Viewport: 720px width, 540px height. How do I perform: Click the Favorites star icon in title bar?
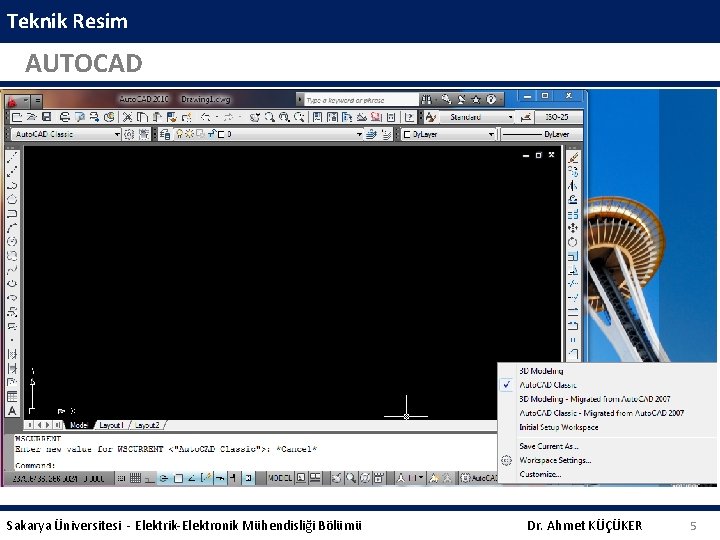click(476, 100)
